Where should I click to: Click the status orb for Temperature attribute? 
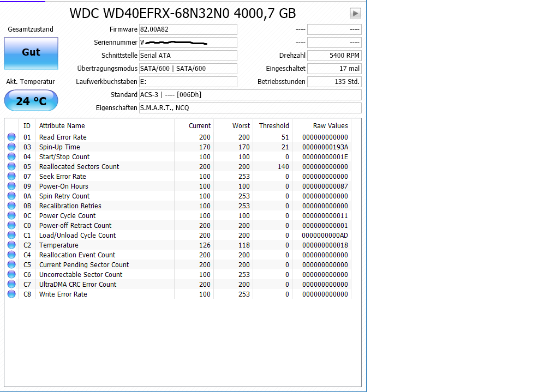[11, 245]
